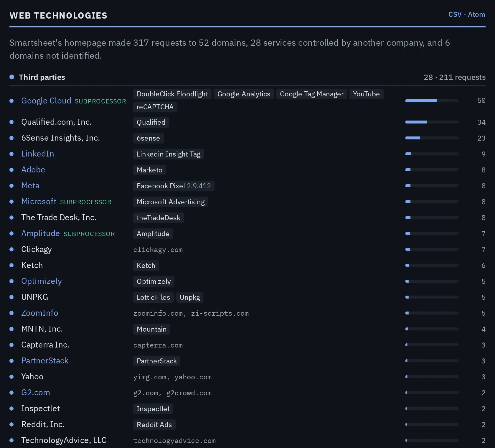Click the Google Cloud request bar

point(432,101)
